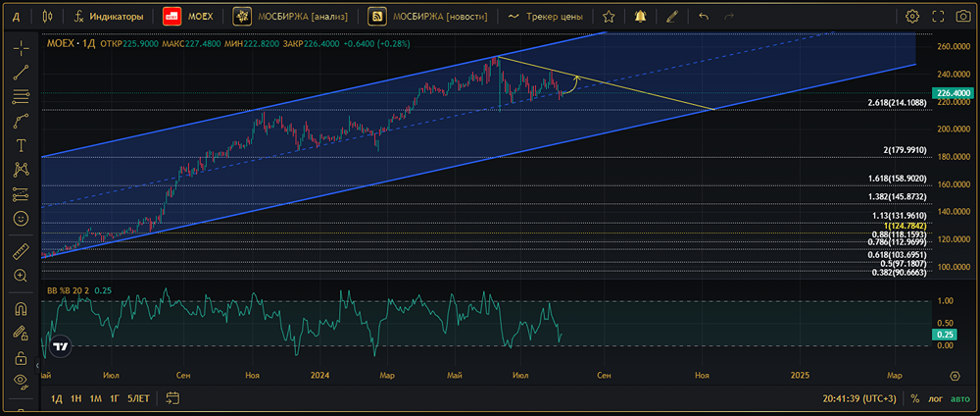Viewport: 980px width, 416px height.
Task: Open the candlestick chart type dropdown
Action: [48, 17]
